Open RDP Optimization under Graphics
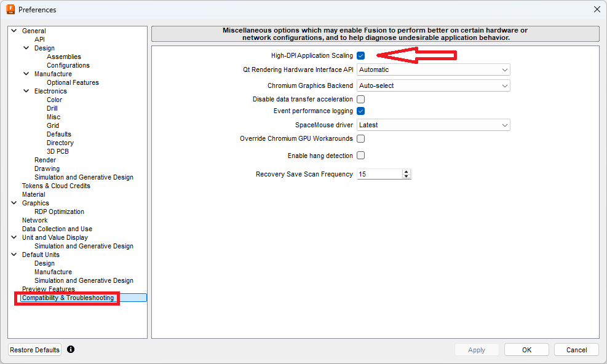The image size is (607, 364). [59, 212]
